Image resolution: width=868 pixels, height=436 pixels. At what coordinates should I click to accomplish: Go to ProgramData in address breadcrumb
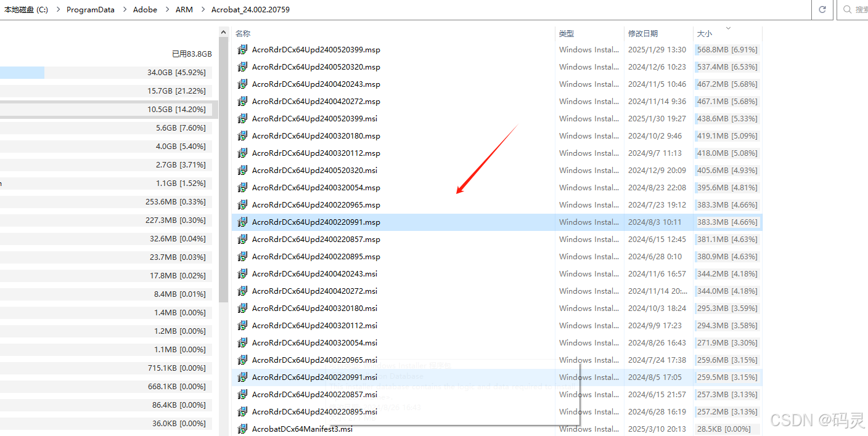coord(91,10)
